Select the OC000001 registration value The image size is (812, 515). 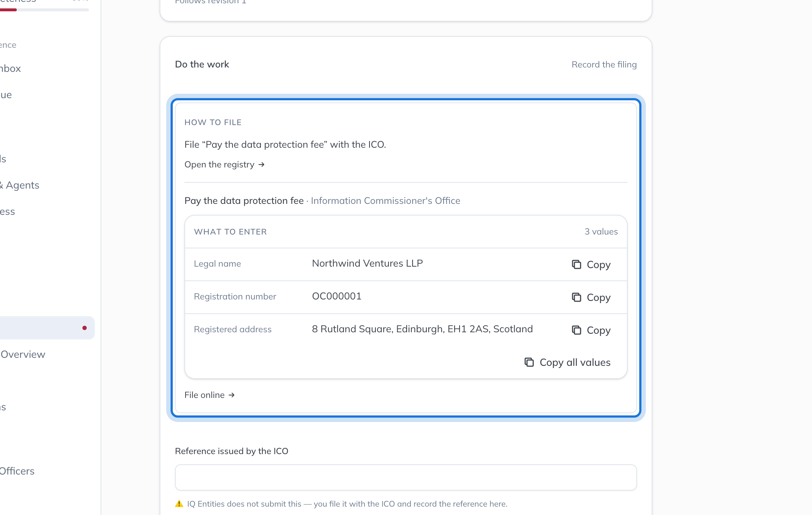(337, 296)
